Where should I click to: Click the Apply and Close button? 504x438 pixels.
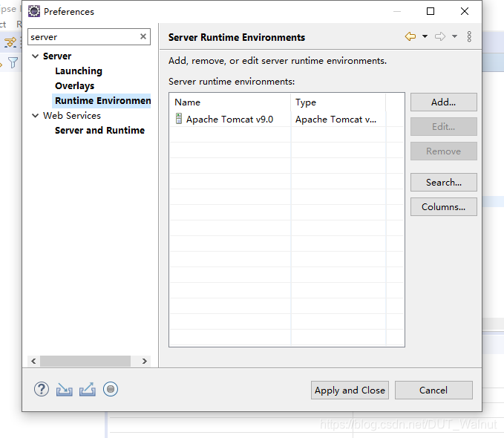(x=350, y=390)
